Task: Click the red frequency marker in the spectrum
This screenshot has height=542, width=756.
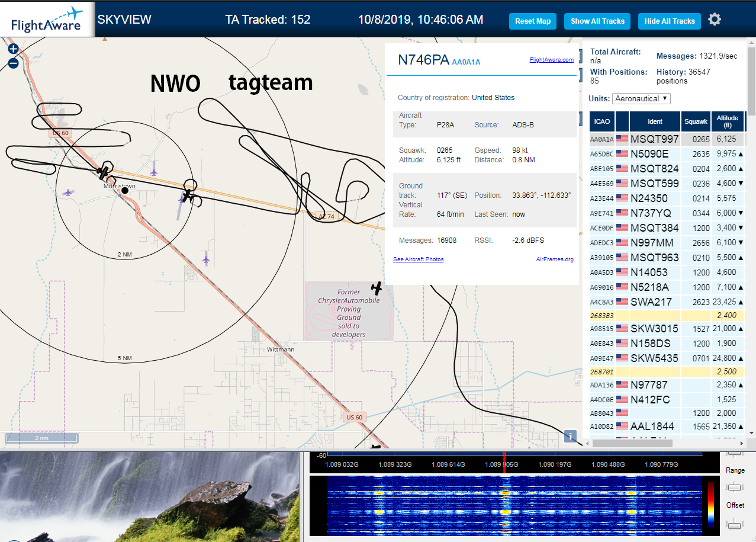Action: click(x=504, y=464)
